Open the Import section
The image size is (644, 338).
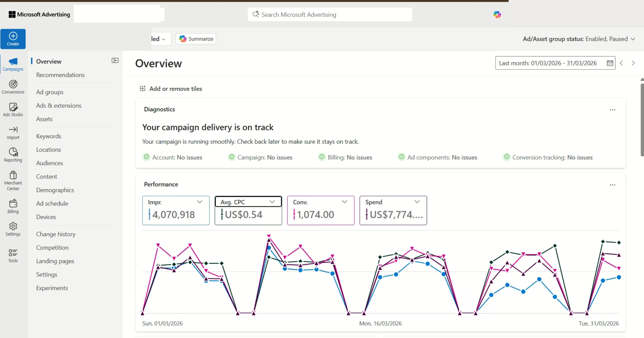[13, 132]
